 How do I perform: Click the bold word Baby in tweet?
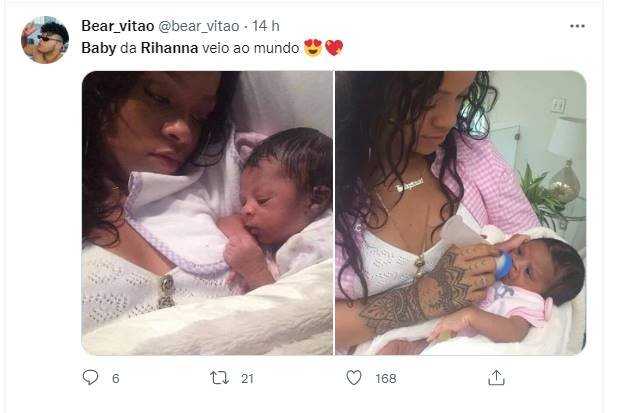99,48
